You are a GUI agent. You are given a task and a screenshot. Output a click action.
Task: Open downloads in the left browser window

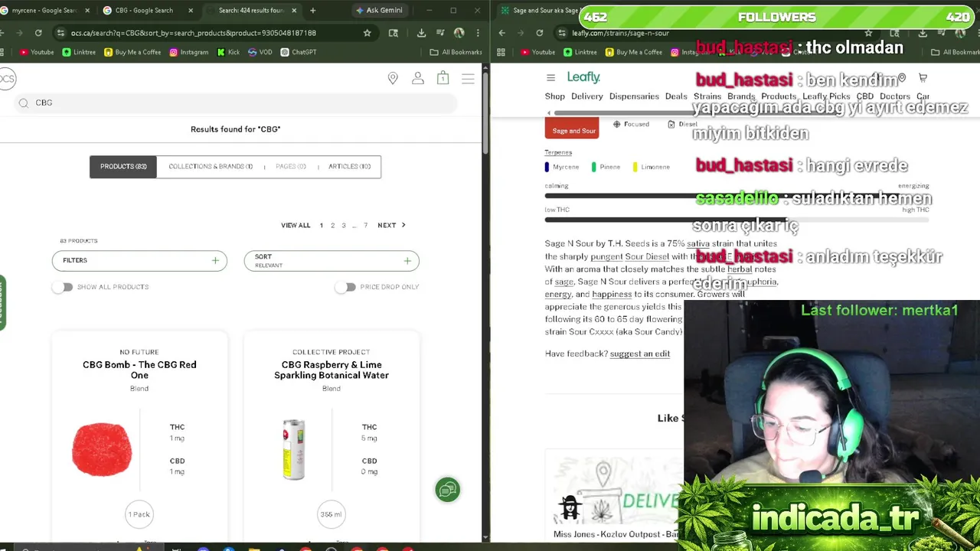tap(421, 33)
